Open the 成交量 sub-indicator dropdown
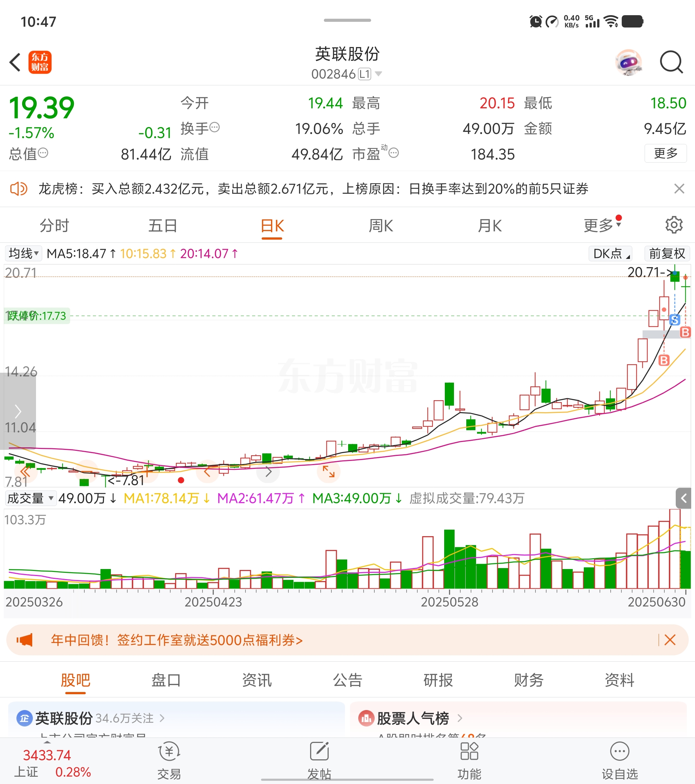695x784 pixels. point(31,498)
